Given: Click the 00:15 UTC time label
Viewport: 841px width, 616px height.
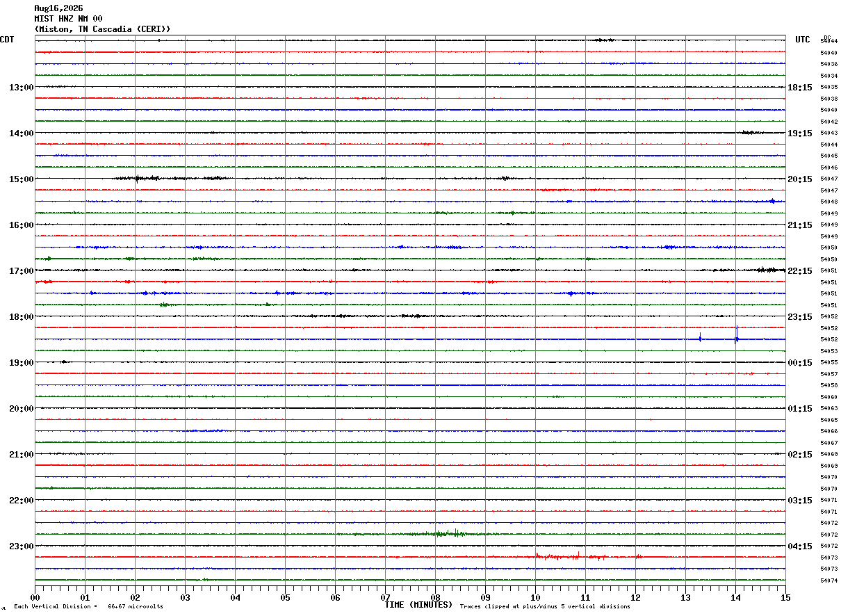Looking at the screenshot, I should 800,363.
